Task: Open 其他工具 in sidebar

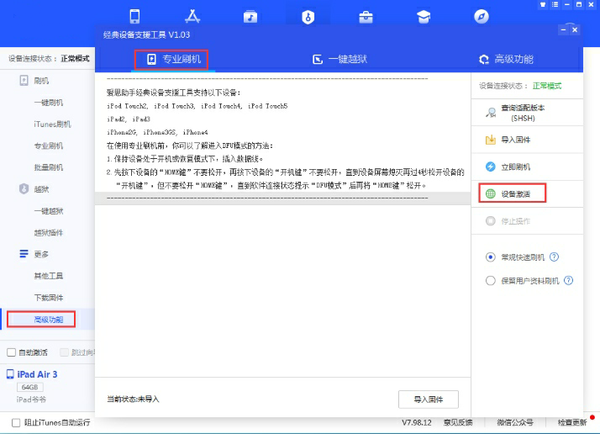Action: click(x=48, y=276)
